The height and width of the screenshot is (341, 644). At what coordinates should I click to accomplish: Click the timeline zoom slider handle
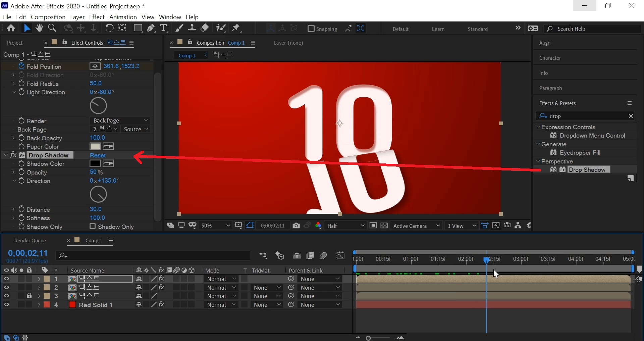pyautogui.click(x=368, y=338)
